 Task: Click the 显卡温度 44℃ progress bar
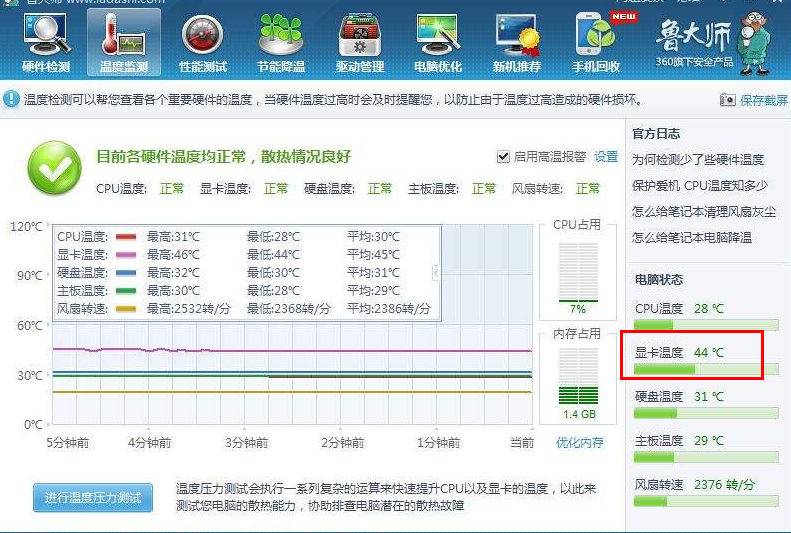coord(706,369)
